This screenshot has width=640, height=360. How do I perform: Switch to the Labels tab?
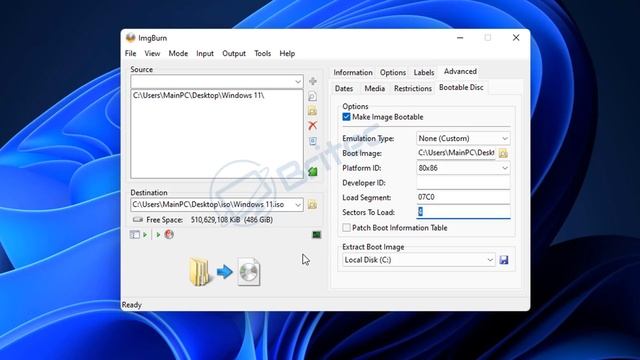(x=424, y=73)
